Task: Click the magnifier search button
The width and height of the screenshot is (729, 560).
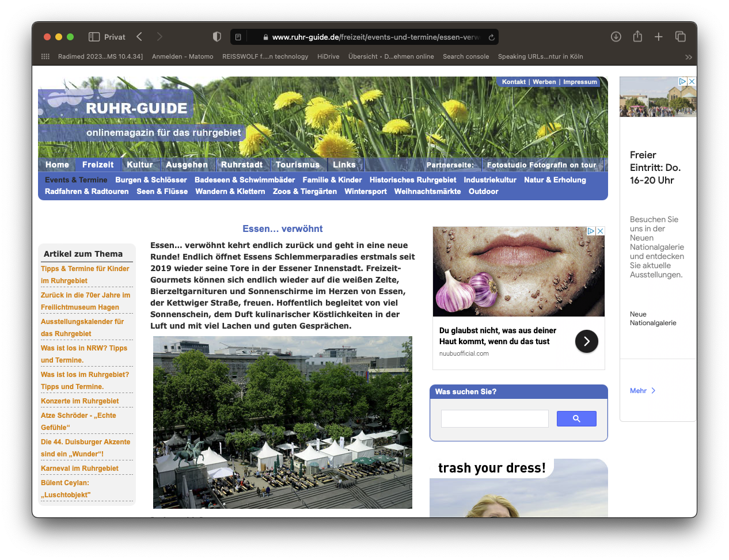Action: pyautogui.click(x=576, y=418)
